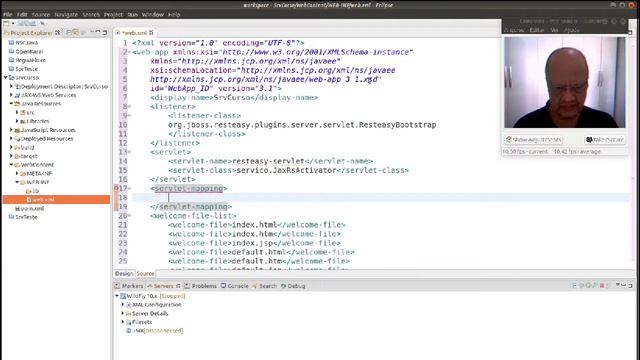The image size is (640, 360).
Task: Click the error marker on line 17
Action: coord(116,188)
